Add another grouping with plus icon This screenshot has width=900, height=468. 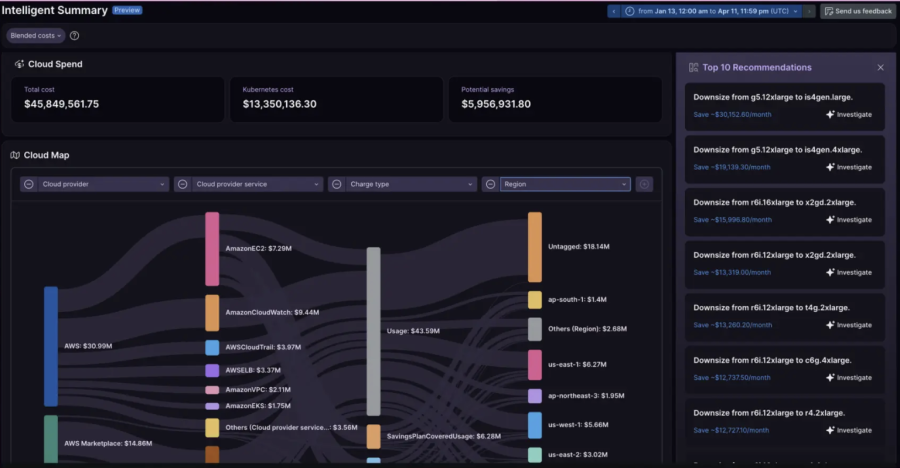pos(644,184)
